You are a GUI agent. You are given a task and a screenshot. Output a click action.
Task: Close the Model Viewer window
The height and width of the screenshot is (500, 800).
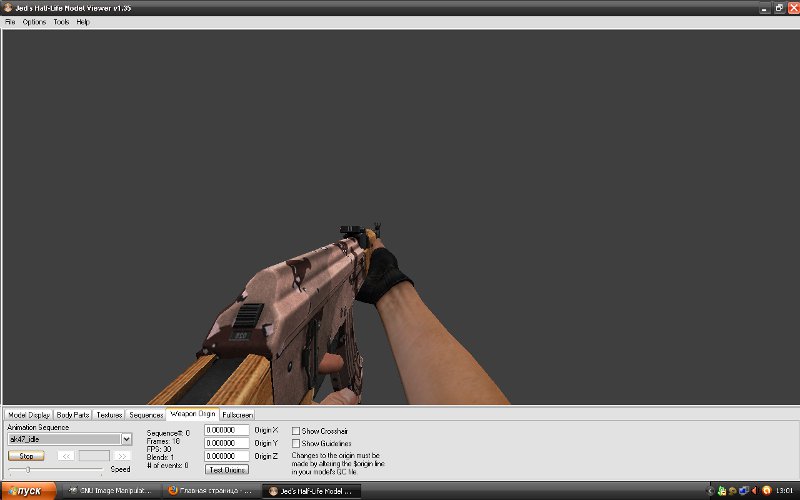(x=793, y=8)
